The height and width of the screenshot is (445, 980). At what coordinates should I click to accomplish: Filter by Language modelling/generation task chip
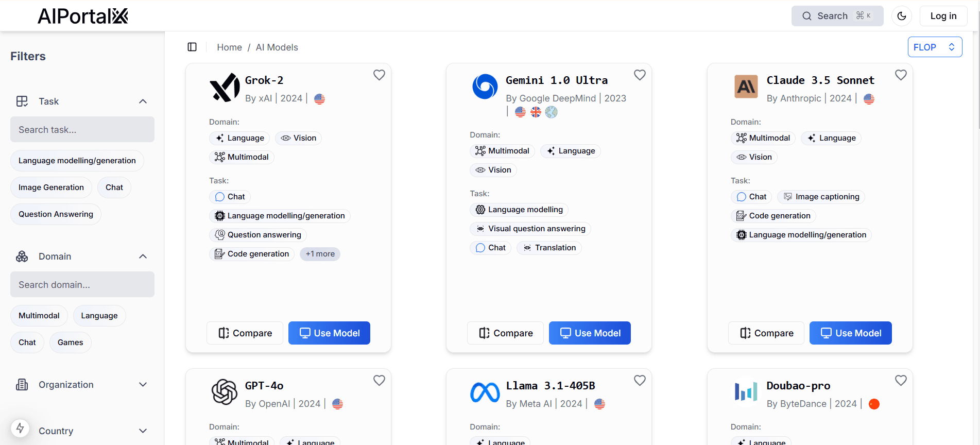77,161
